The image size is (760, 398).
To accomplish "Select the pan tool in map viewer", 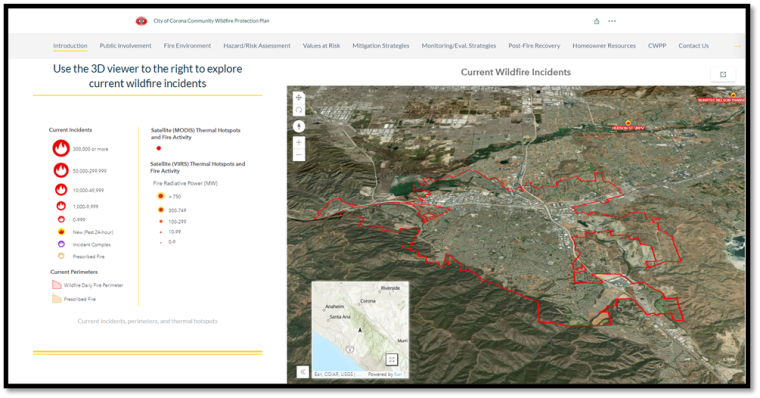I will pyautogui.click(x=299, y=97).
